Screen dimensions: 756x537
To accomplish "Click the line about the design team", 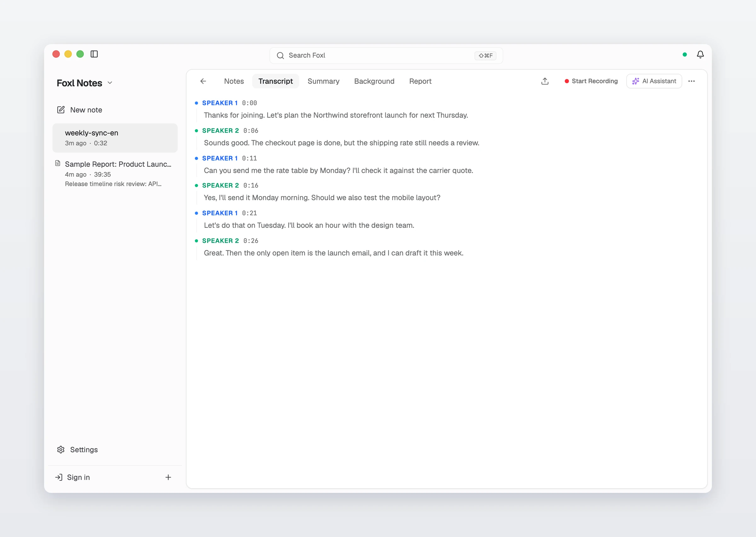I will point(309,226).
